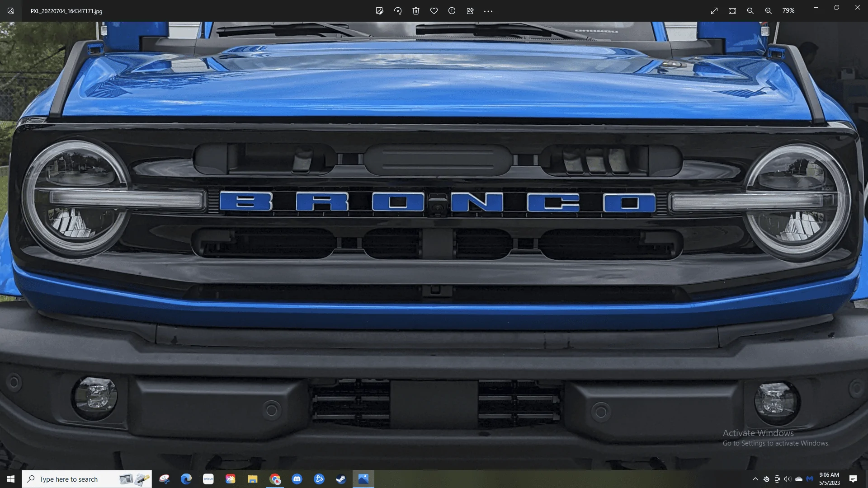Open clock showing 9:06 AM
Viewport: 868px width, 488px height.
coord(829,479)
